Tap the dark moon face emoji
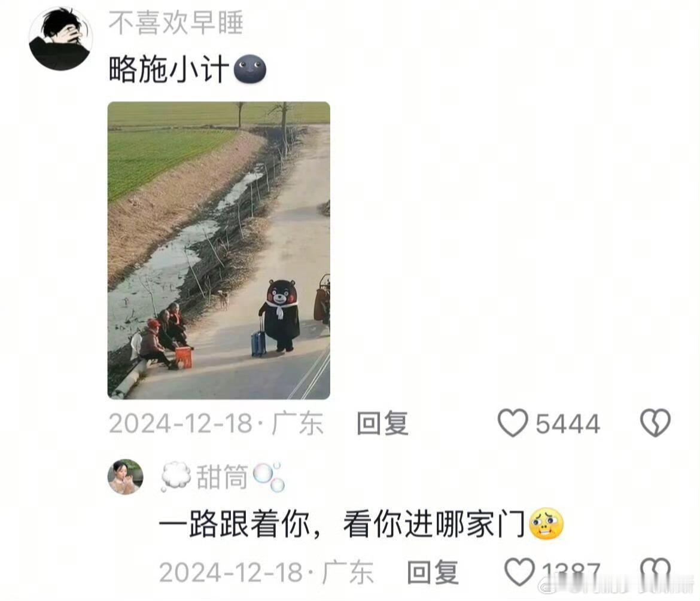 (x=250, y=69)
